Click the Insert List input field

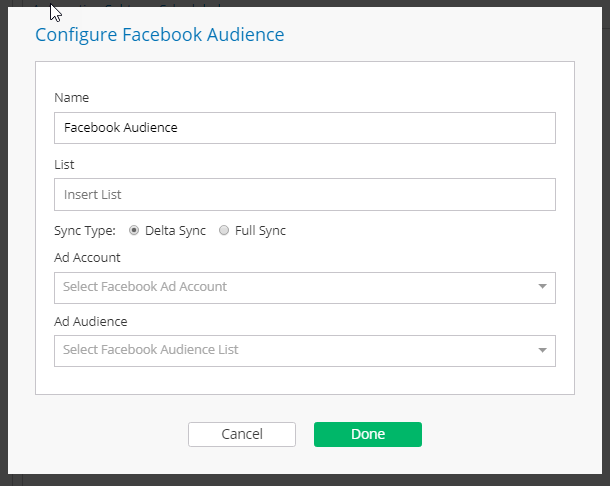(x=305, y=195)
